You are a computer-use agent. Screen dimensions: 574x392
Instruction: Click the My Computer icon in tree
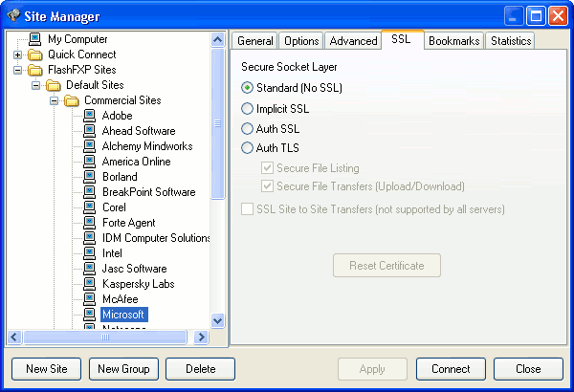pyautogui.click(x=34, y=39)
